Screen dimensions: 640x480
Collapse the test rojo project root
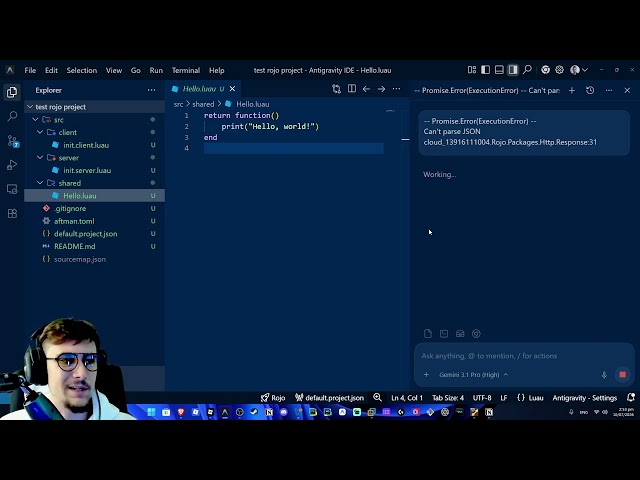pyautogui.click(x=30, y=107)
